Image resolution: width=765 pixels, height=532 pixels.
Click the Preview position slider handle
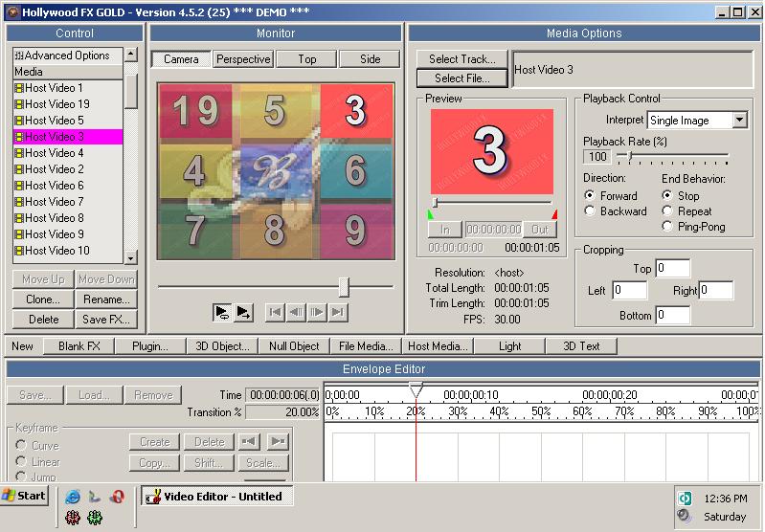click(436, 202)
